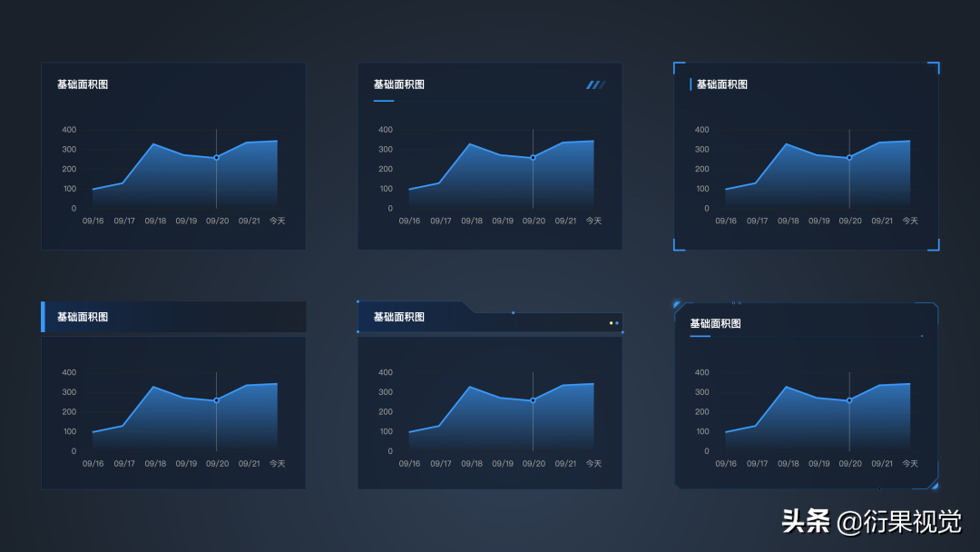
Task: Open the @衍果视觉 author watermark
Action: point(898,521)
